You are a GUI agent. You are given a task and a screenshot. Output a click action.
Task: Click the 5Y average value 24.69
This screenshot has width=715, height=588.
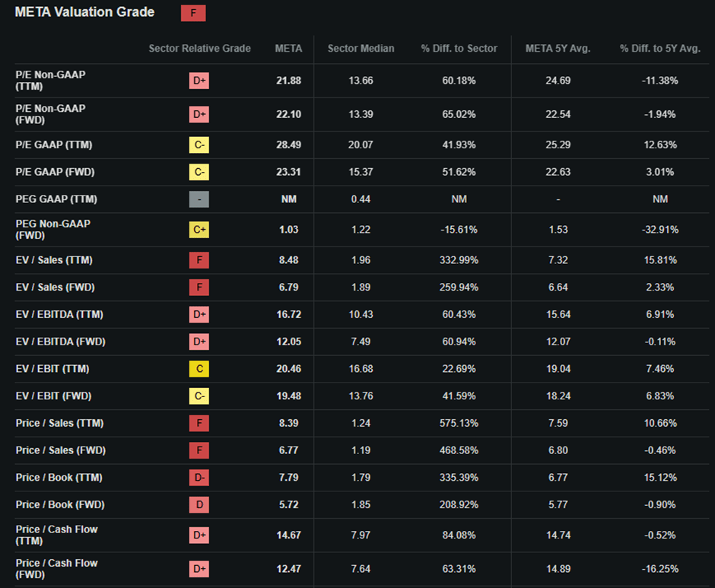[558, 81]
